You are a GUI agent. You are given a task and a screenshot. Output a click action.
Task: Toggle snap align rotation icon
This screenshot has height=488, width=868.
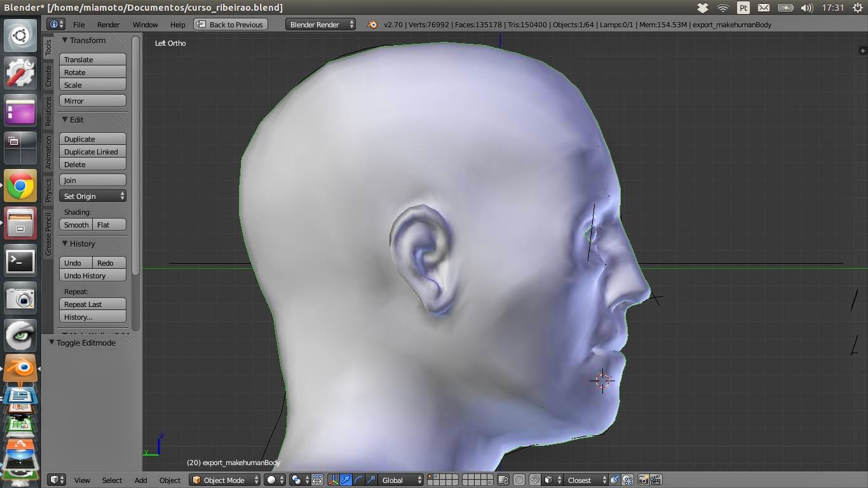(614, 480)
